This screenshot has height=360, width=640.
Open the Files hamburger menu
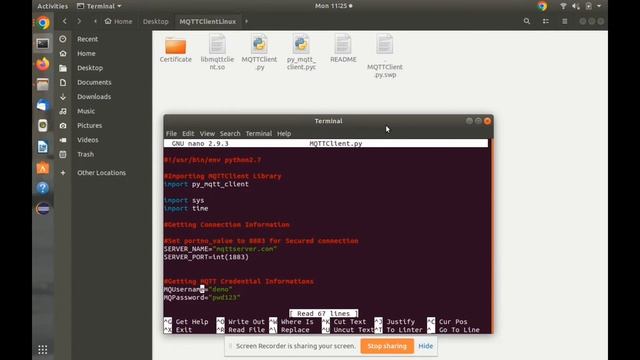tap(564, 21)
